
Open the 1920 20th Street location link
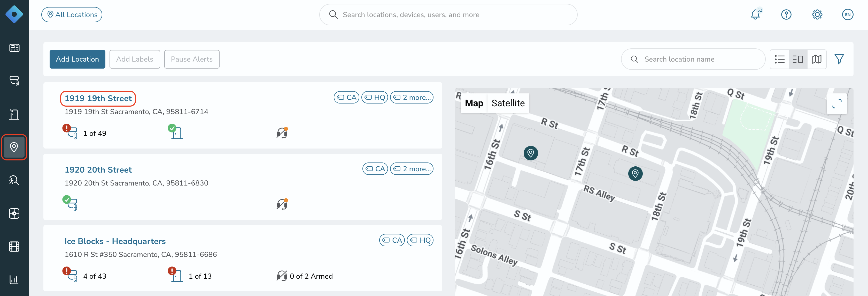click(x=98, y=170)
